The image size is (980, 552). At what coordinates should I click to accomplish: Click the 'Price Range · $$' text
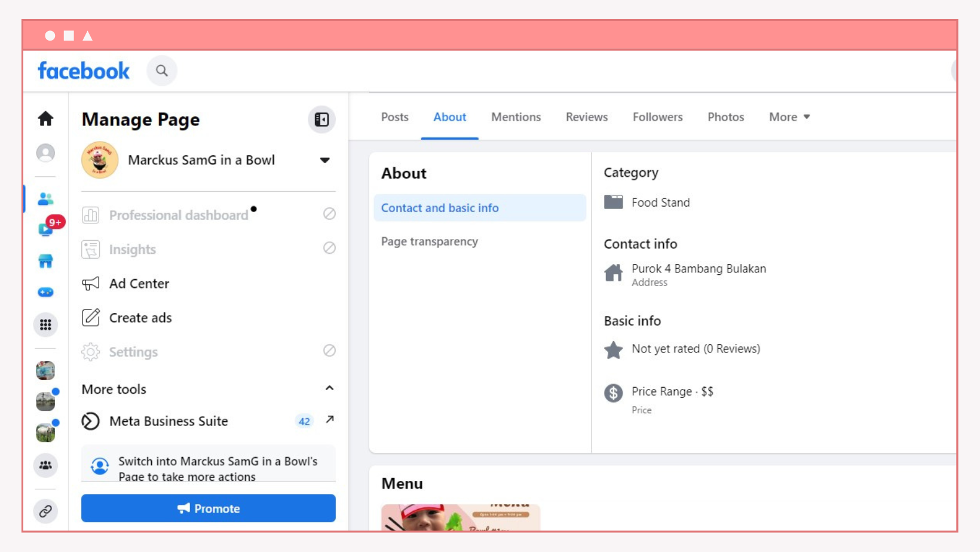(x=673, y=391)
